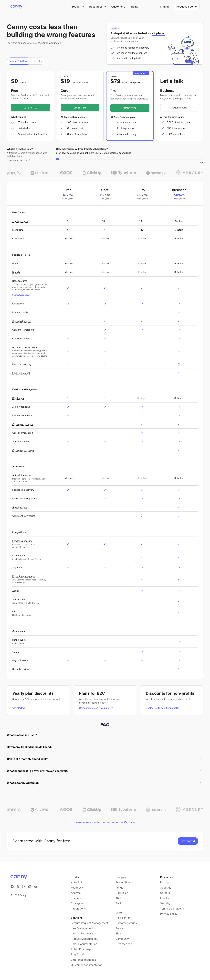The image size is (210, 980).
Task: Click the first social icon left of X in footer
Action: pyautogui.click(x=12, y=886)
